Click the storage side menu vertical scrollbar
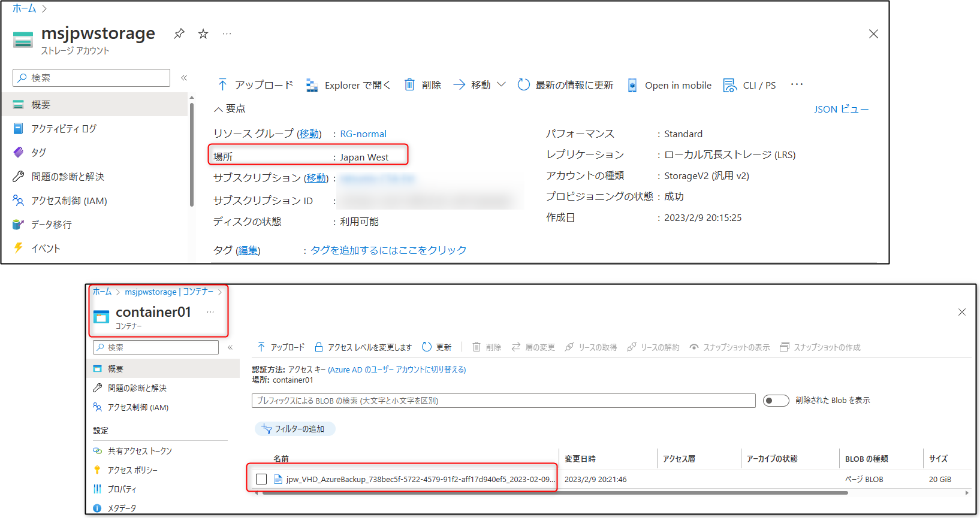Image resolution: width=980 pixels, height=518 pixels. pyautogui.click(x=191, y=155)
